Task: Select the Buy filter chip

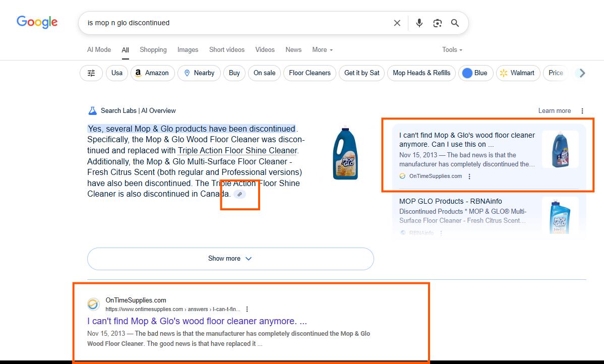Action: [x=234, y=73]
